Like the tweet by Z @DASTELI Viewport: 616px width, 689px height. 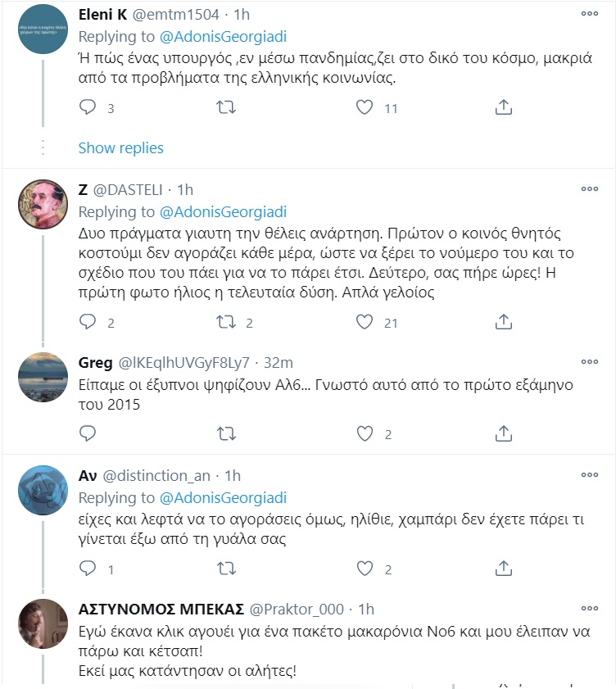(x=365, y=322)
